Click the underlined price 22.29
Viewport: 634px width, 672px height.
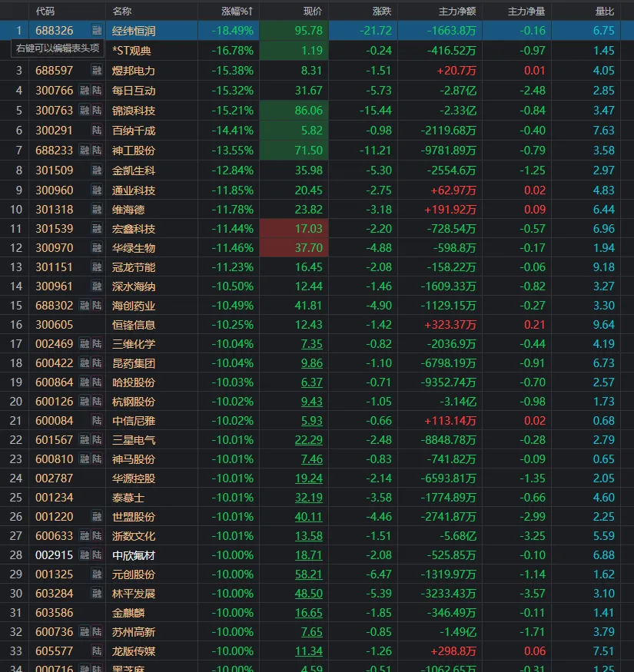tap(308, 440)
